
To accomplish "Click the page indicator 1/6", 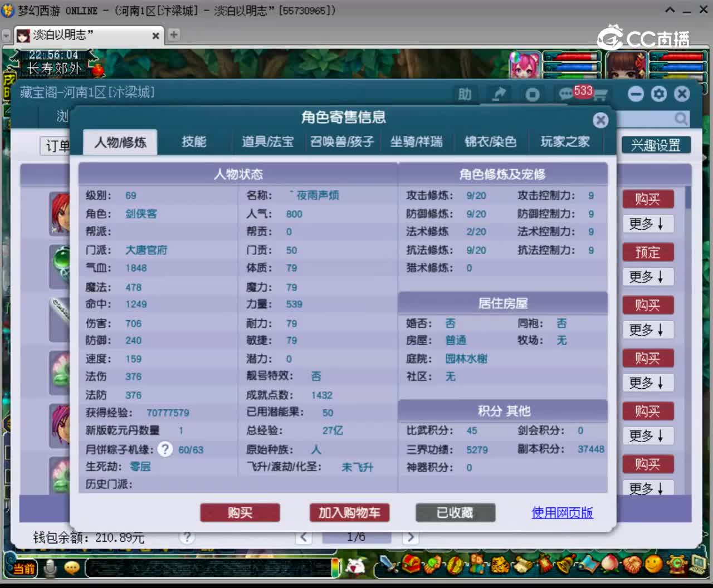I will coord(356,537).
